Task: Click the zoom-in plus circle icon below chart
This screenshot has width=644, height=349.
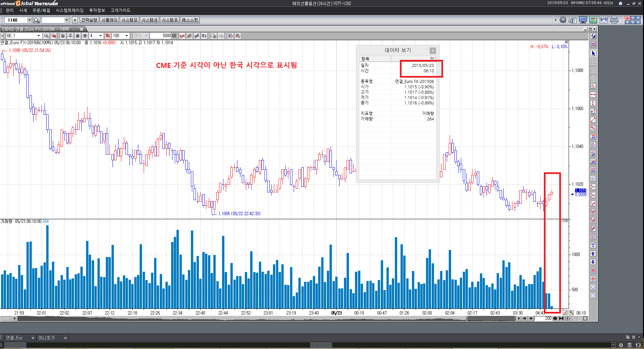Action: pyautogui.click(x=567, y=319)
